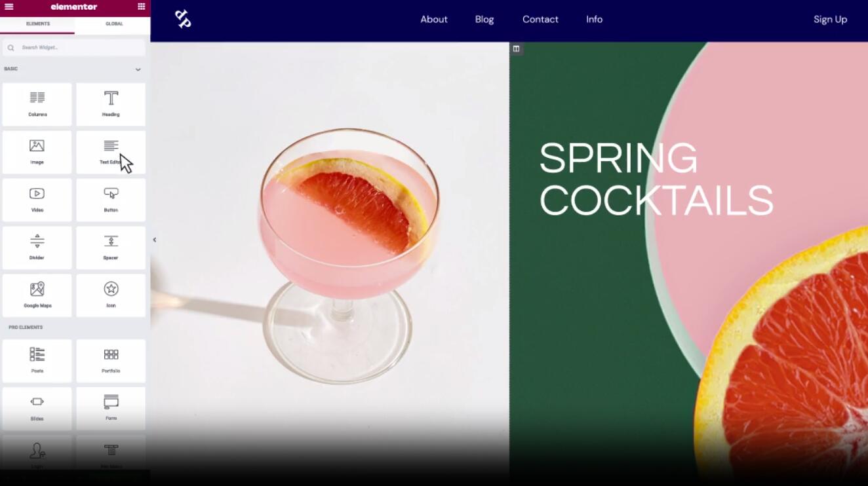Select the Columns widget
This screenshot has width=868, height=486.
point(37,104)
